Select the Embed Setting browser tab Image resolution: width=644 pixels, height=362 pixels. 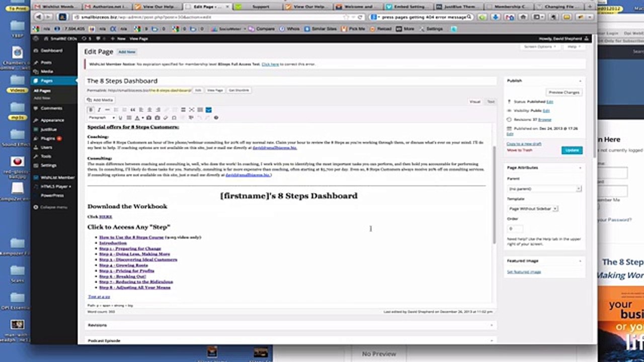coord(408,7)
